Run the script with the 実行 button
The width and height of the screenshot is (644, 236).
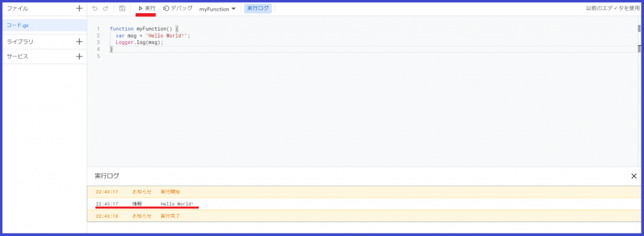147,8
